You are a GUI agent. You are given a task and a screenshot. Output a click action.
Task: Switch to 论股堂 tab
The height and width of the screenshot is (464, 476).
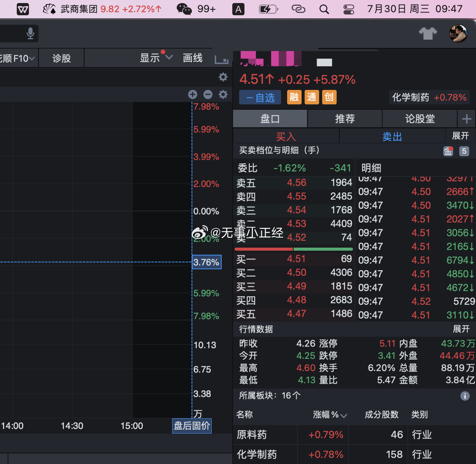pos(420,119)
